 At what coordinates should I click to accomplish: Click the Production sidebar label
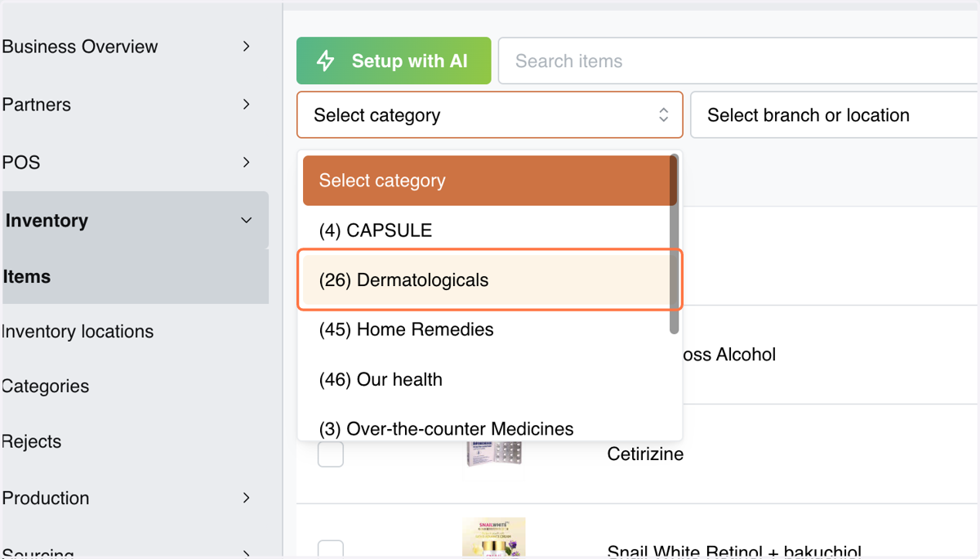(46, 498)
